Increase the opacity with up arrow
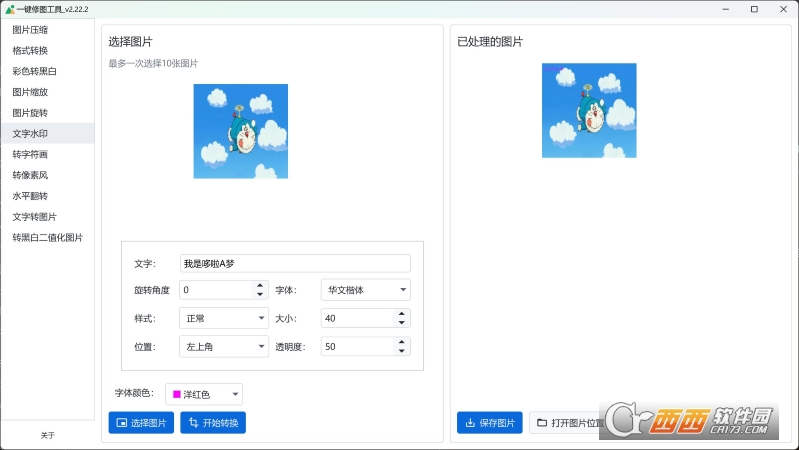 [402, 342]
